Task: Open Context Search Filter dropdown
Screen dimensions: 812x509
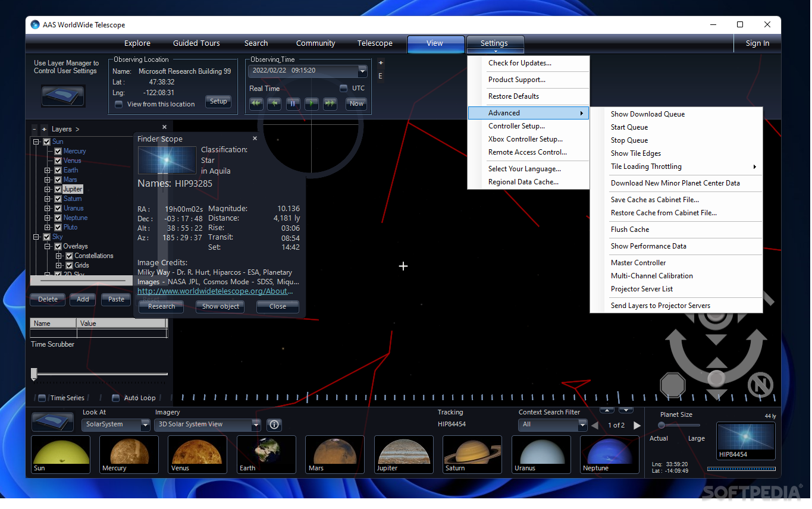Action: point(583,425)
